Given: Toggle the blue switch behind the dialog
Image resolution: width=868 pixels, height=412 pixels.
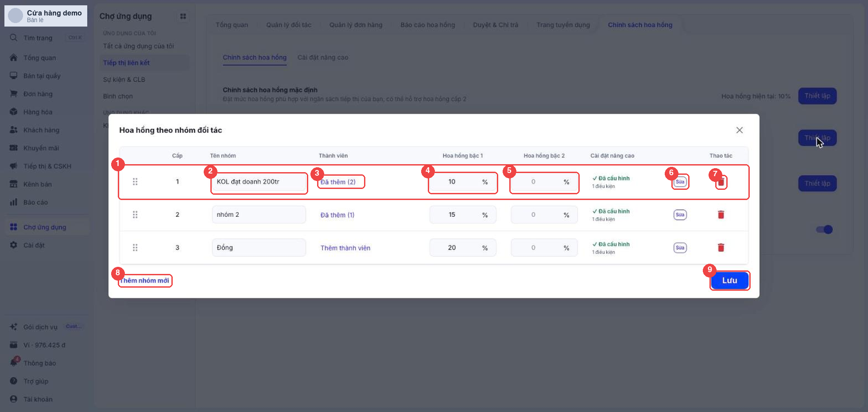Looking at the screenshot, I should (824, 229).
